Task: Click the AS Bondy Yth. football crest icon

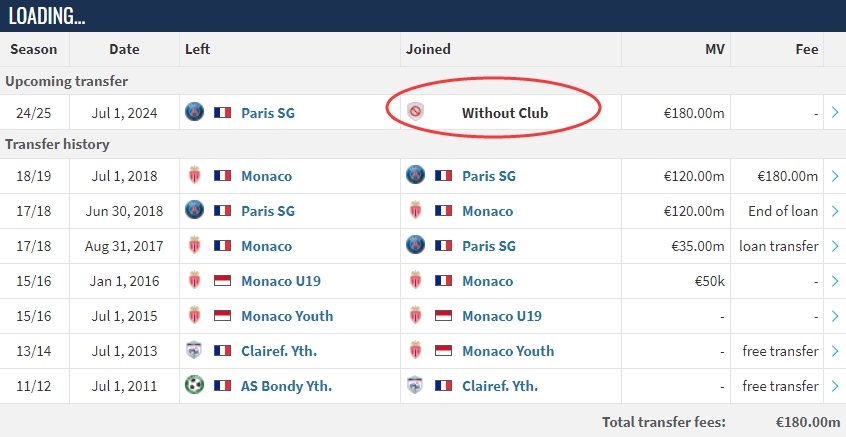Action: (x=194, y=385)
